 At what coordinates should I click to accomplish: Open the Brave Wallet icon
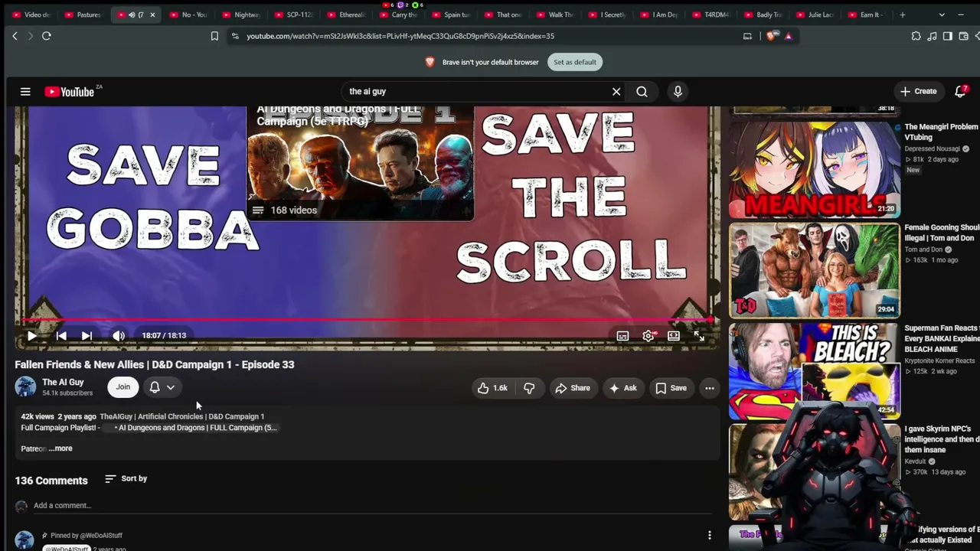[x=963, y=36]
